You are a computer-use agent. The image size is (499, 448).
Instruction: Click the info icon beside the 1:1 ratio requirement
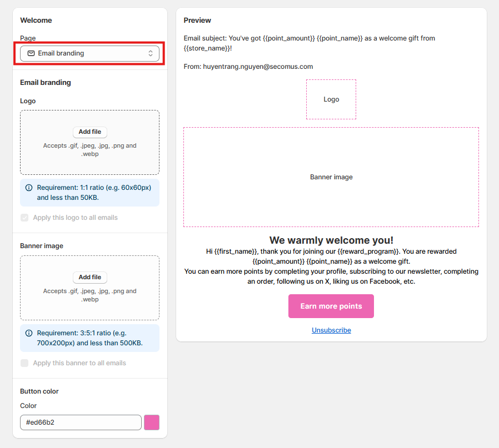pos(28,188)
